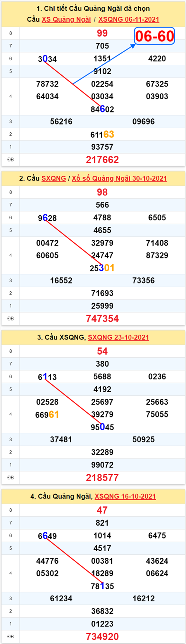Select the number '4517'
Screen dimensions: 186x644
[x=102, y=549]
